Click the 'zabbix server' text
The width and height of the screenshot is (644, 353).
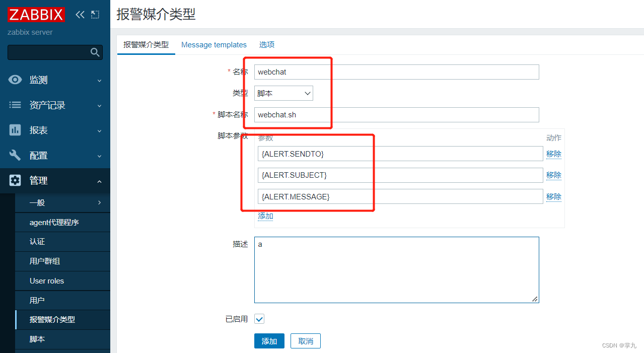pyautogui.click(x=30, y=32)
